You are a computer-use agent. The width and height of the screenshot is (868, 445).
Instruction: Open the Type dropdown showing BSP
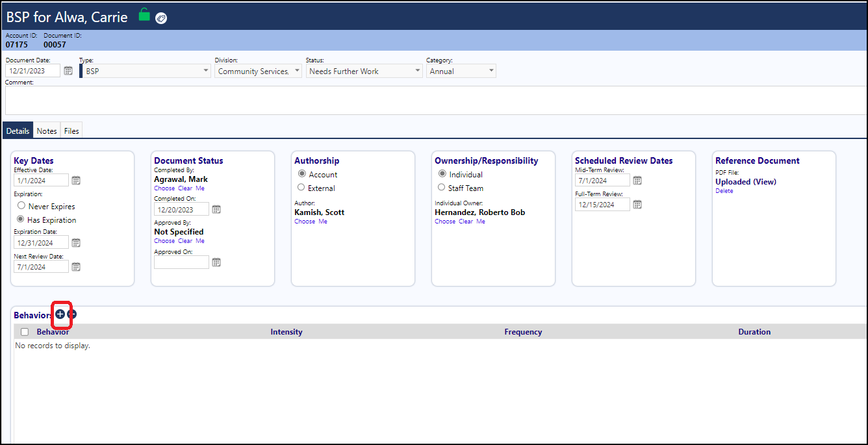click(146, 71)
